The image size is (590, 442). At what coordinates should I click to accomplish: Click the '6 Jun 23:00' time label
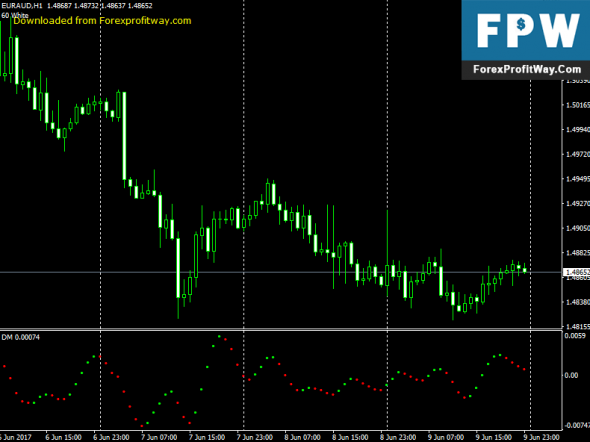pos(111,437)
